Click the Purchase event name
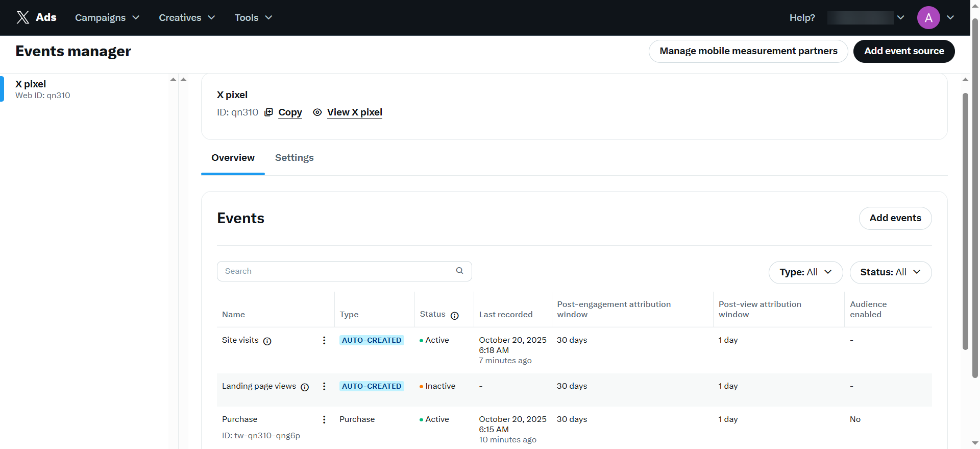Viewport: 980px width, 449px height. point(239,419)
